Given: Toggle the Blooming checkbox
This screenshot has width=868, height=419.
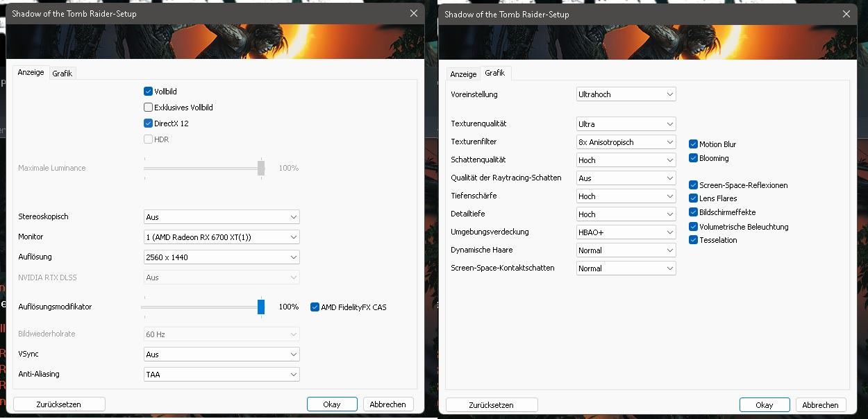Looking at the screenshot, I should [693, 158].
